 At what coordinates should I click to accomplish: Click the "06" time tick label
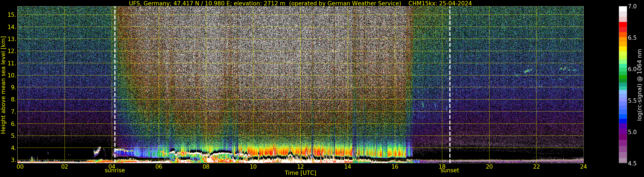tap(159, 167)
